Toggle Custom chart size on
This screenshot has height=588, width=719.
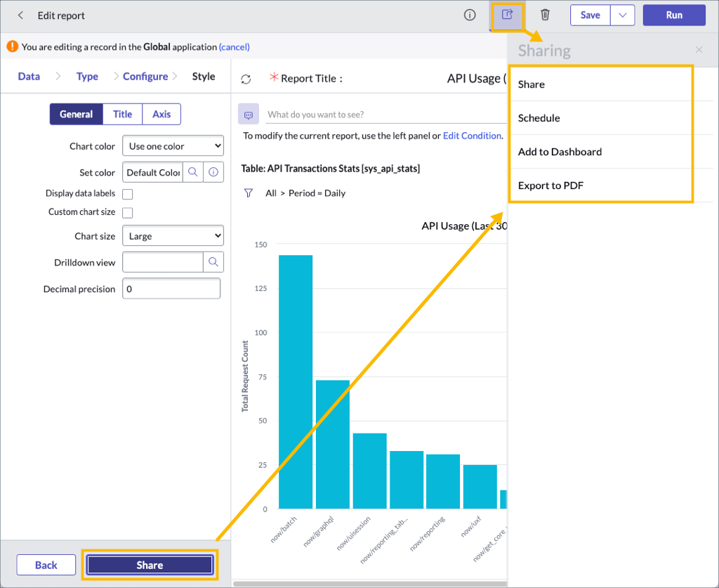tap(128, 212)
